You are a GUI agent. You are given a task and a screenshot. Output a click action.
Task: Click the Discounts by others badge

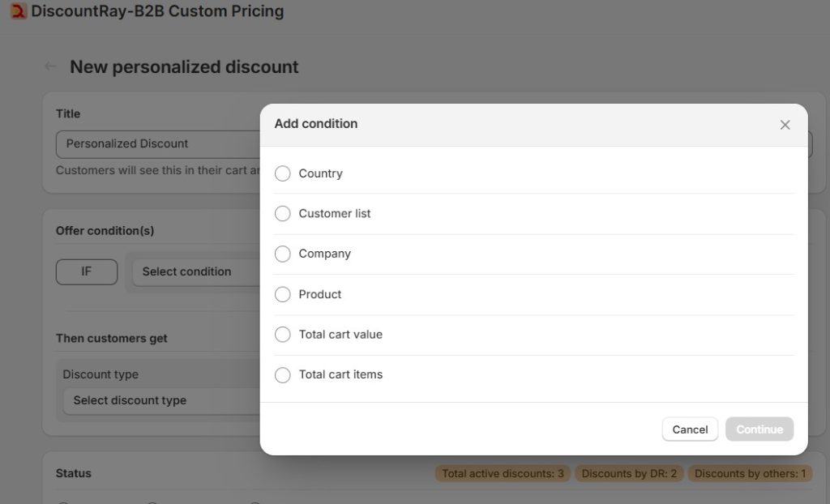[x=750, y=473]
